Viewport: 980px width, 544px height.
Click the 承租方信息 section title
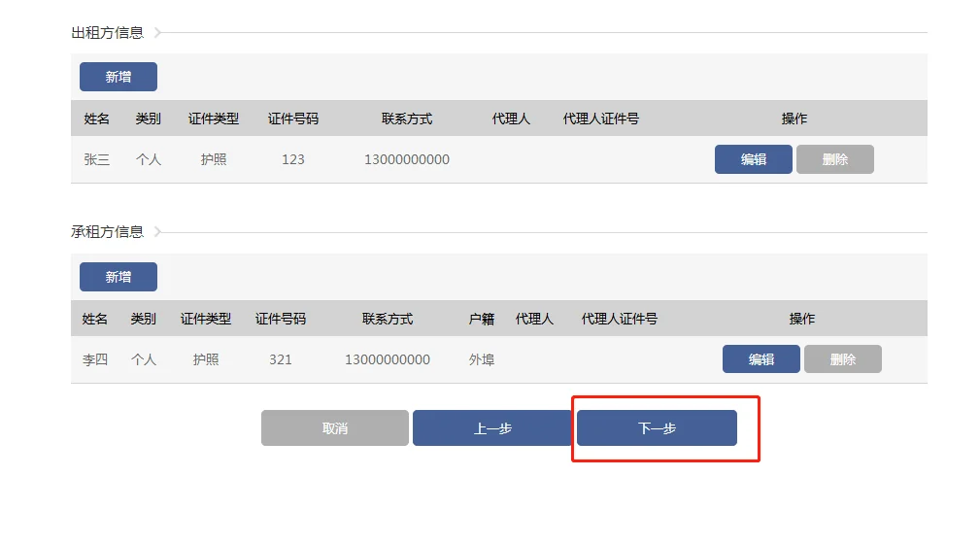[108, 232]
